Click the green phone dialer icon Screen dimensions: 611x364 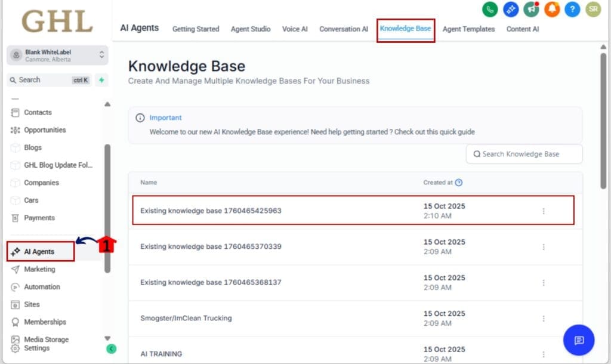tap(490, 9)
